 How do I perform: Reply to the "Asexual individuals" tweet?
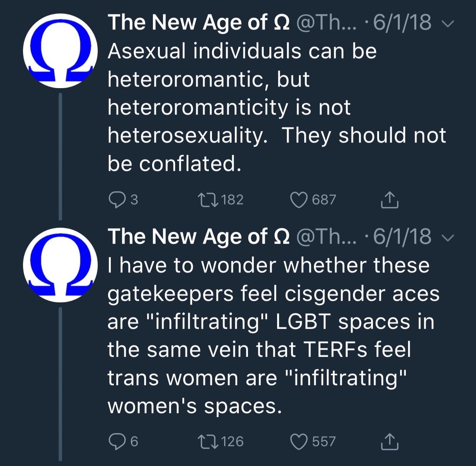point(117,199)
